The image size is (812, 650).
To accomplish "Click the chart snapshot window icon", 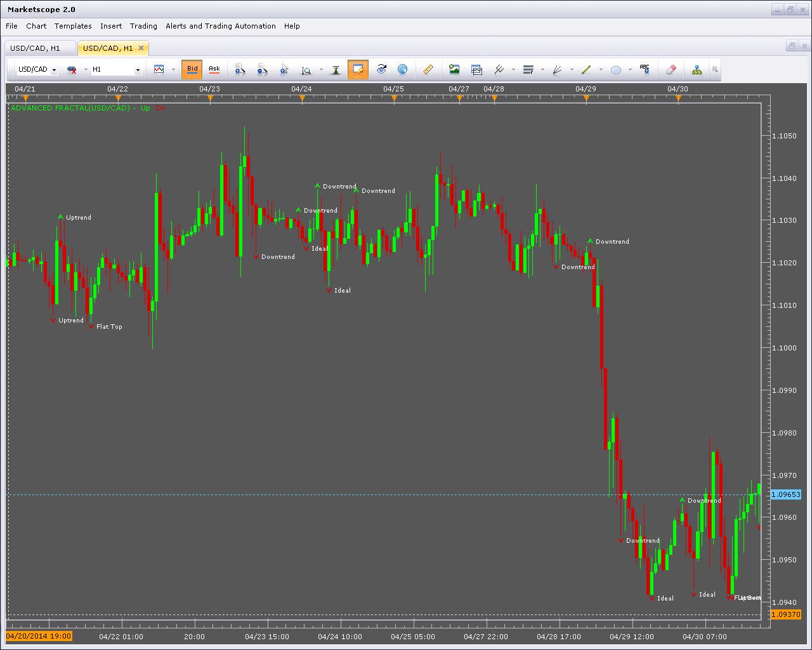I will click(x=476, y=70).
